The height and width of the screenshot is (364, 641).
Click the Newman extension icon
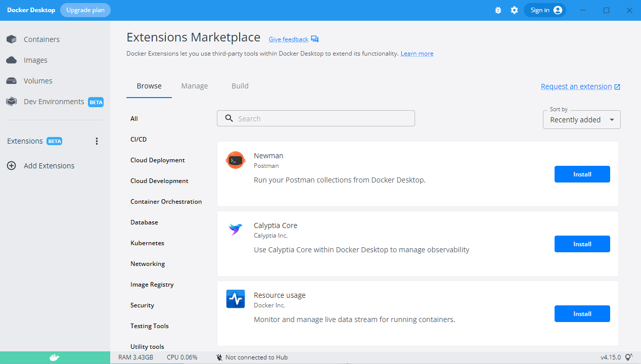coord(235,160)
